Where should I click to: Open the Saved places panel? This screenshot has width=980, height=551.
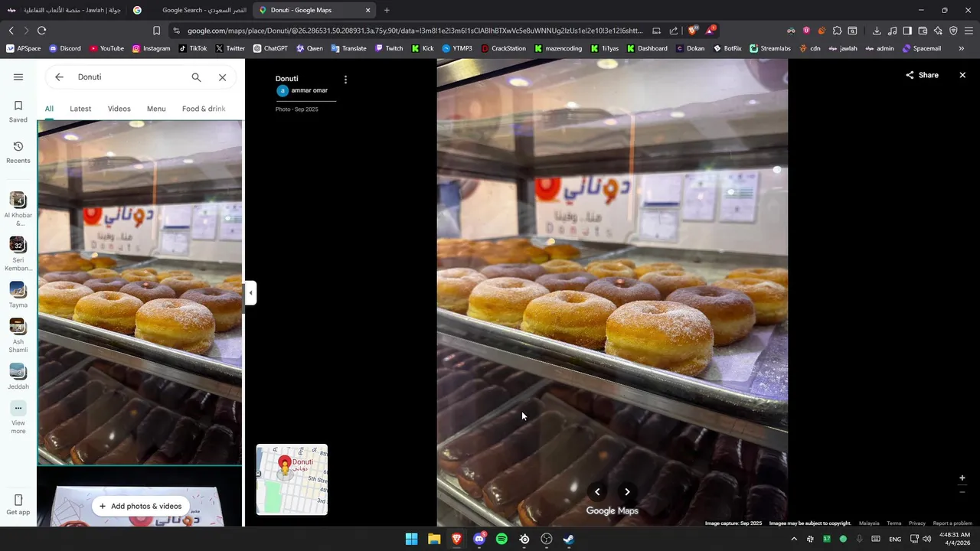pos(18,111)
